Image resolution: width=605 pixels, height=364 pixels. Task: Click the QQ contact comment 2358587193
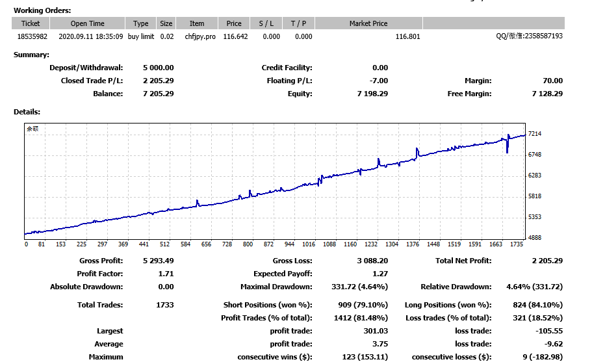[529, 36]
